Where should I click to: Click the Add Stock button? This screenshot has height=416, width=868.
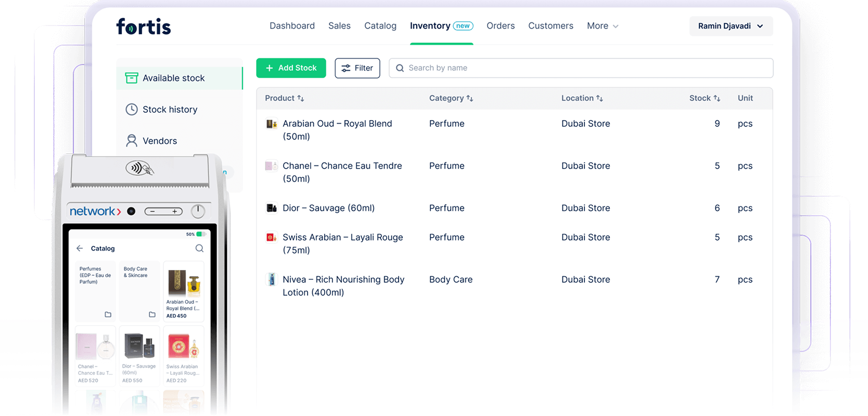pos(291,68)
